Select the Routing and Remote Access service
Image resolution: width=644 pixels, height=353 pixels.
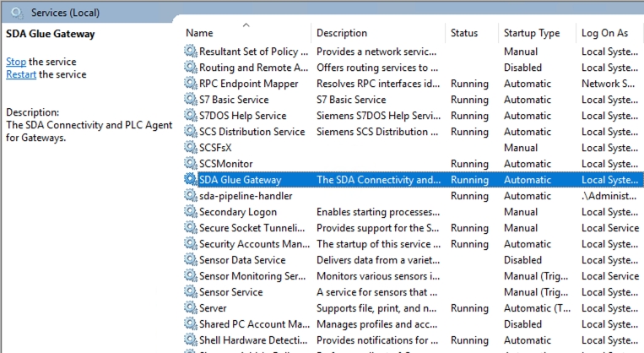pos(253,68)
